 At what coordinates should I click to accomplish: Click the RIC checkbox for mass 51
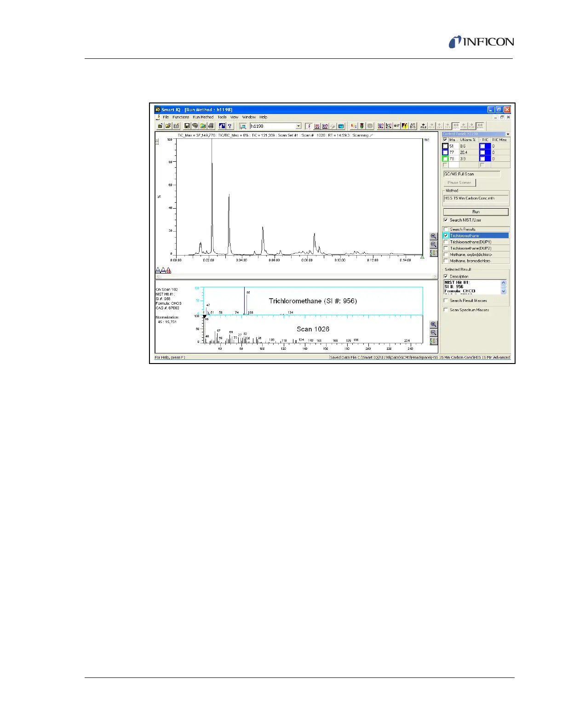coord(482,146)
